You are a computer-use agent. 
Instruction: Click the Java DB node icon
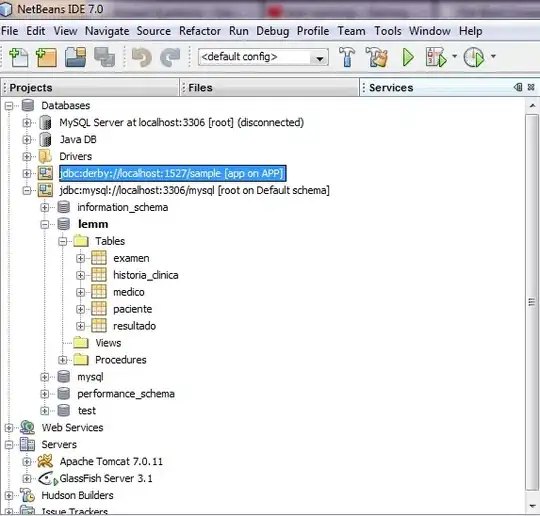tap(45, 140)
